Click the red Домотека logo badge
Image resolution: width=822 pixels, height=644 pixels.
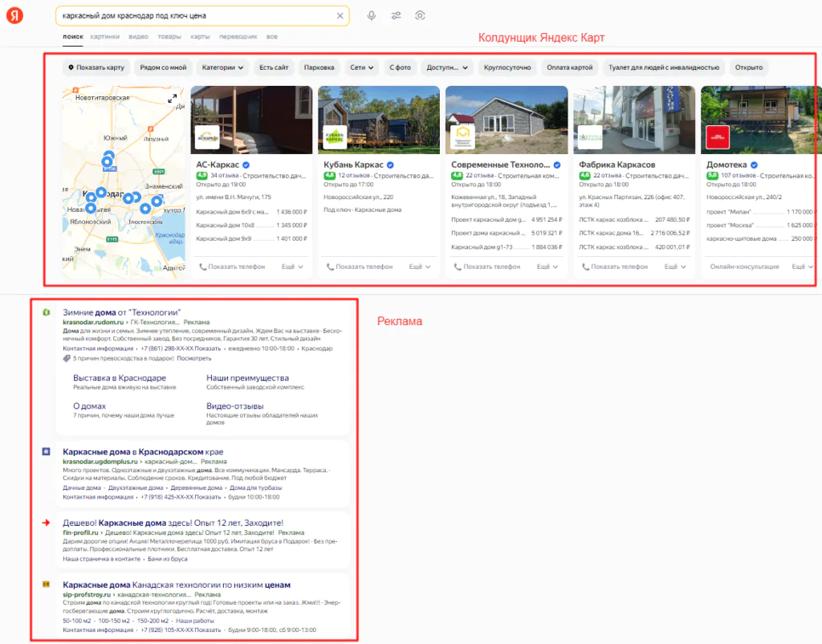(718, 137)
